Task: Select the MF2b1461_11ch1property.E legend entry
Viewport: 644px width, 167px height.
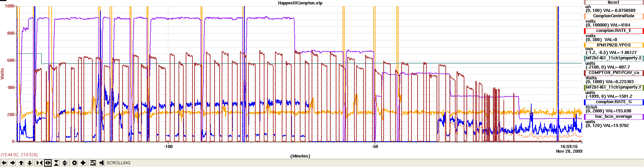Action: pos(613,58)
